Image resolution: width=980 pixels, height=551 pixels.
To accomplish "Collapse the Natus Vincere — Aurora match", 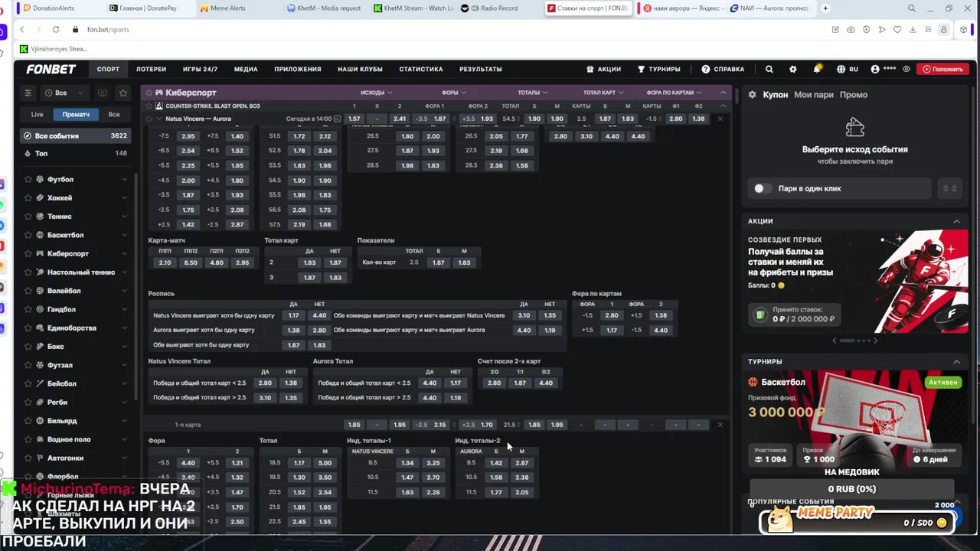I will [158, 119].
